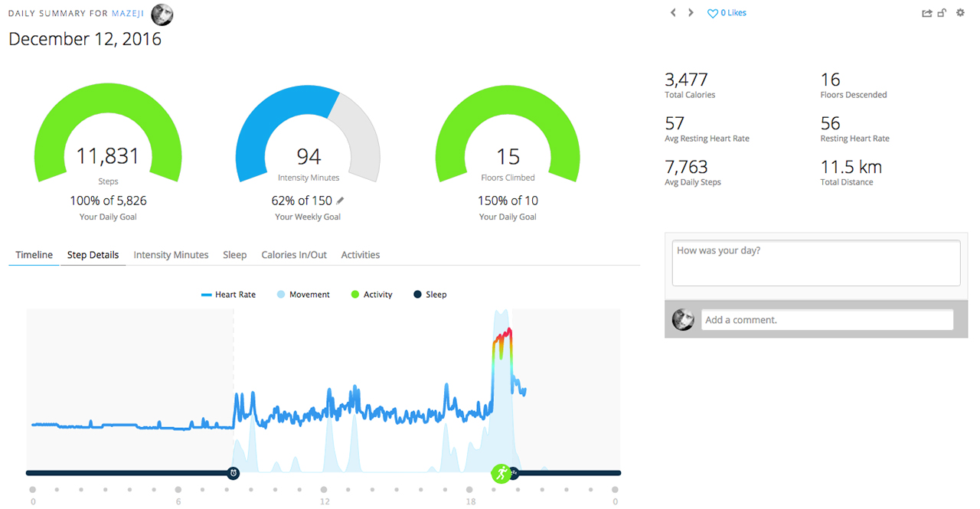Open the settings gear icon
Screen dimensions: 980x509
click(x=960, y=13)
